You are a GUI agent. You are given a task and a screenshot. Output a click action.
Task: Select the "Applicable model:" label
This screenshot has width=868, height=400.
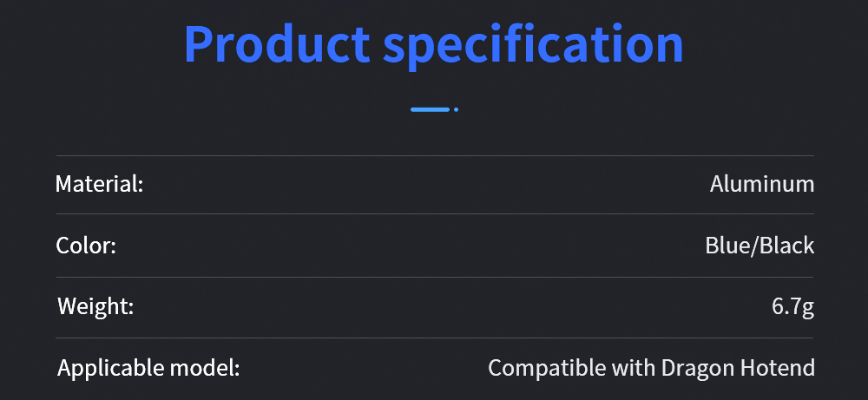click(x=148, y=368)
